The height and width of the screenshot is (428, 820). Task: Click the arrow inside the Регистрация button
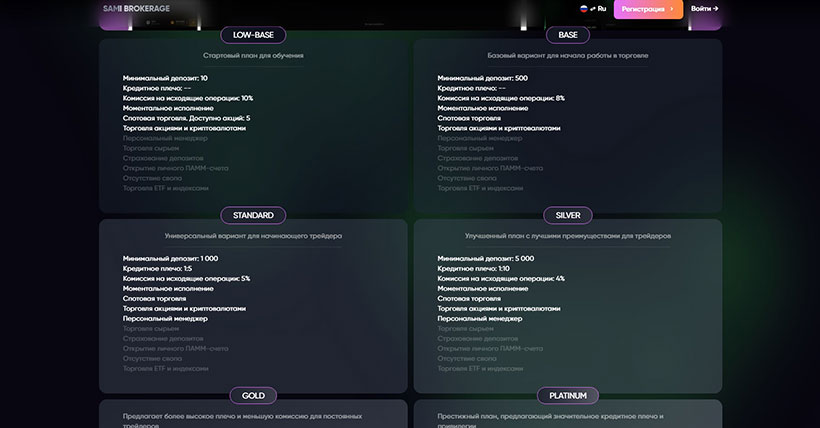point(671,8)
